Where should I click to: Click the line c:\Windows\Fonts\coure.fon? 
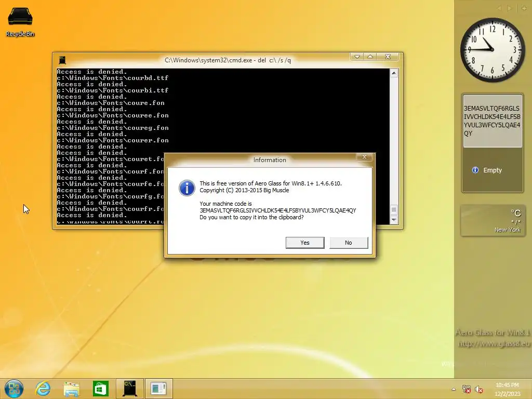(x=111, y=103)
